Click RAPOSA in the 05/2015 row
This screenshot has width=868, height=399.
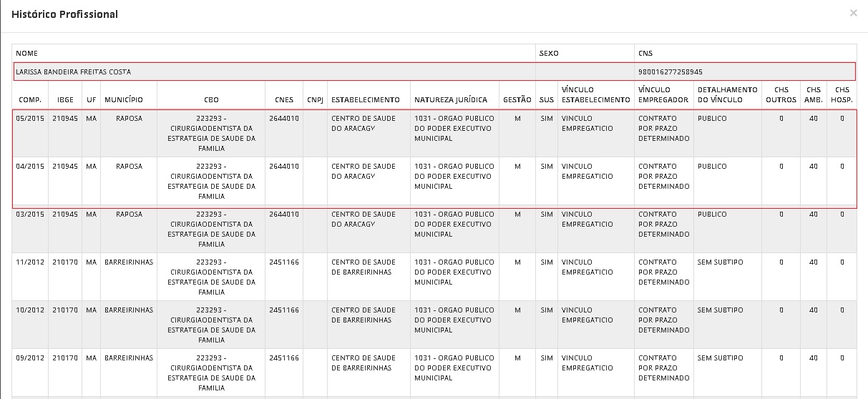129,119
